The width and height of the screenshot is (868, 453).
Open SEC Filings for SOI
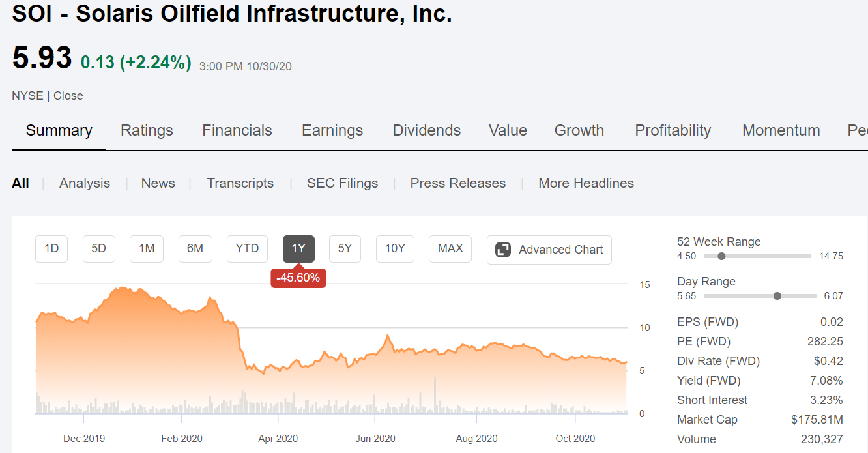click(342, 183)
